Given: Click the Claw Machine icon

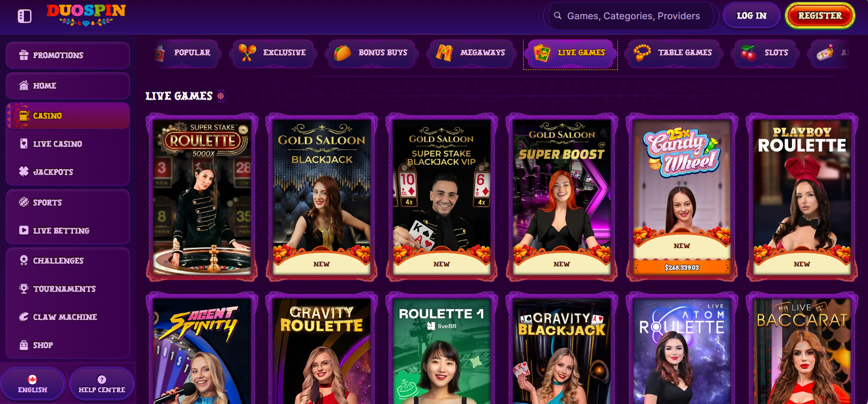Looking at the screenshot, I should pos(24,317).
